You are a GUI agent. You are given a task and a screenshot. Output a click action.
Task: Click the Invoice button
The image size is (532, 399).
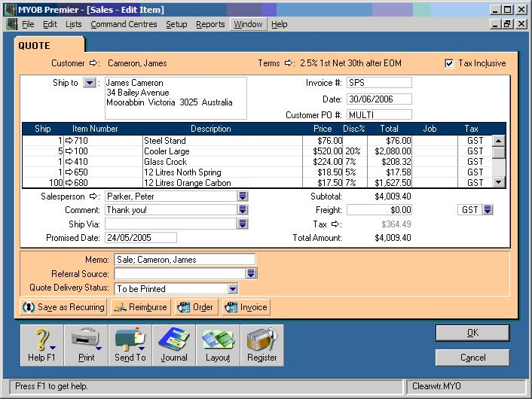(x=246, y=307)
